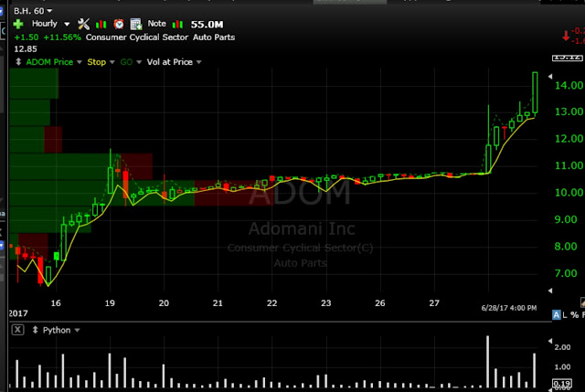Click the Note button
The width and height of the screenshot is (585, 392).
(156, 24)
